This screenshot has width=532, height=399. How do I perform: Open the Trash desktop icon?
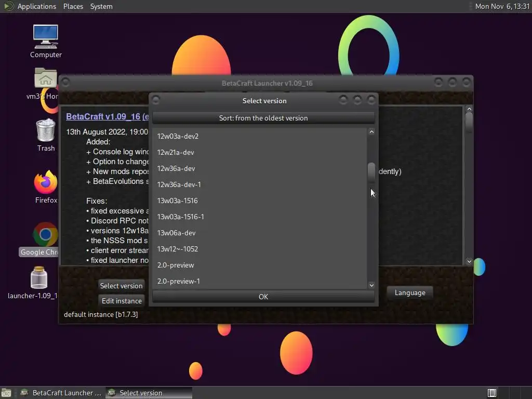(x=46, y=135)
